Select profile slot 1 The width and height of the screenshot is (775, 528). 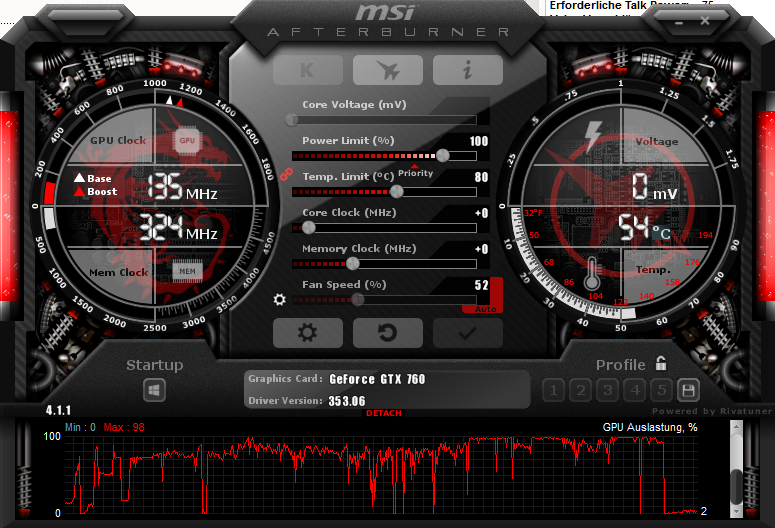[554, 391]
